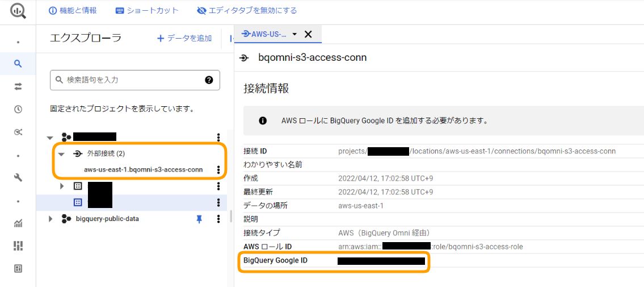This screenshot has height=287, width=644.
Task: Close the AWS-US connection tab
Action: (308, 34)
